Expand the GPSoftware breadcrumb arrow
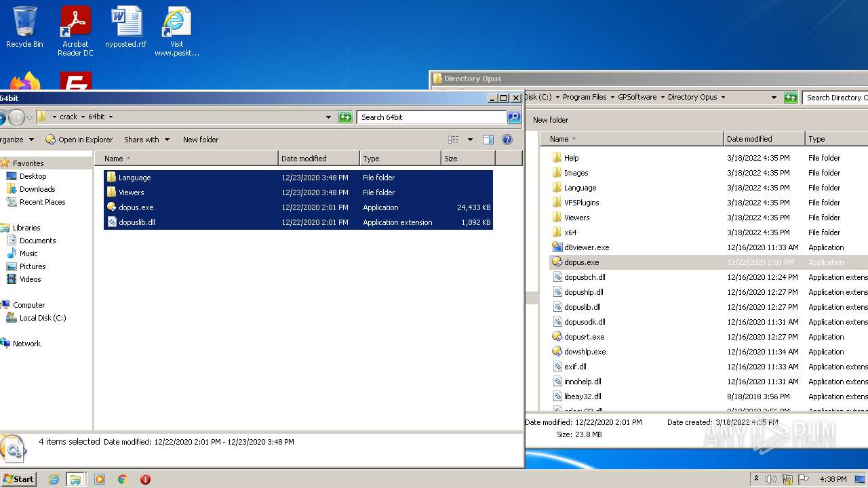Viewport: 868px width, 488px height. (x=663, y=97)
